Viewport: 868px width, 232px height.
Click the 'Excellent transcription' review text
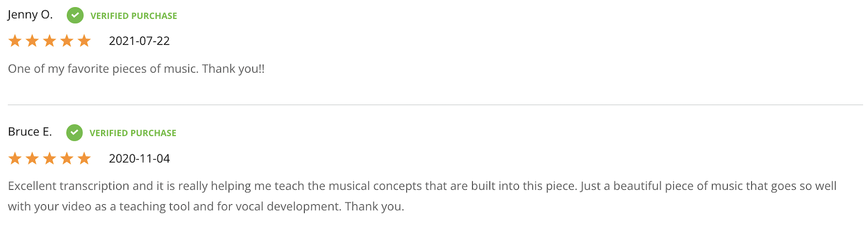coord(422,196)
